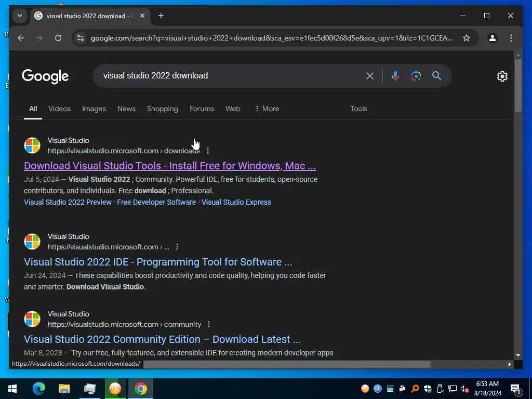Open Visual Studio 2022 IDE result link

pyautogui.click(x=158, y=262)
